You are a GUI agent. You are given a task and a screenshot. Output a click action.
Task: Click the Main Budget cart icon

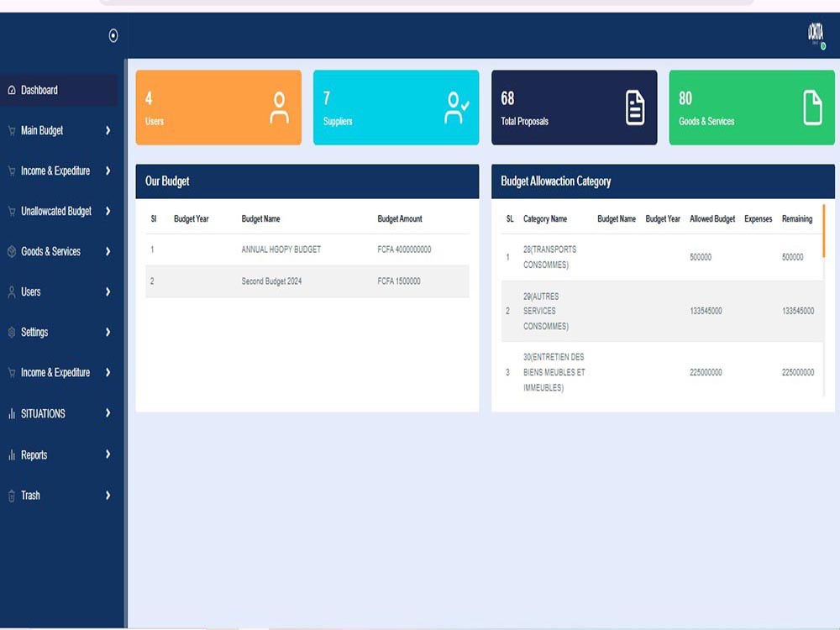(x=12, y=131)
